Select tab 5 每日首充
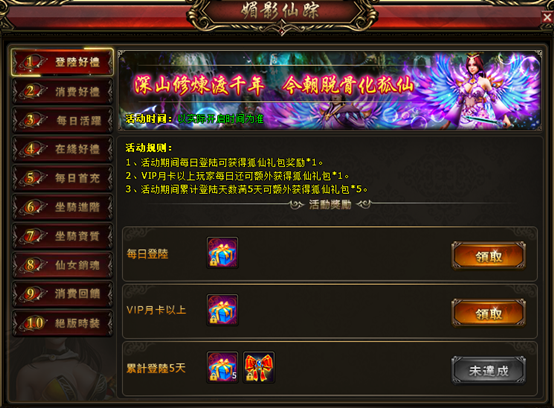Image resolution: width=554 pixels, height=408 pixels. (x=63, y=178)
